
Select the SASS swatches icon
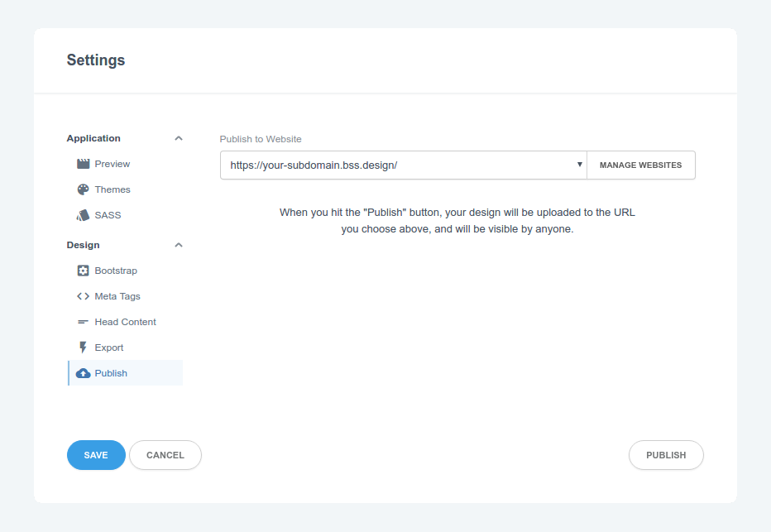(83, 215)
